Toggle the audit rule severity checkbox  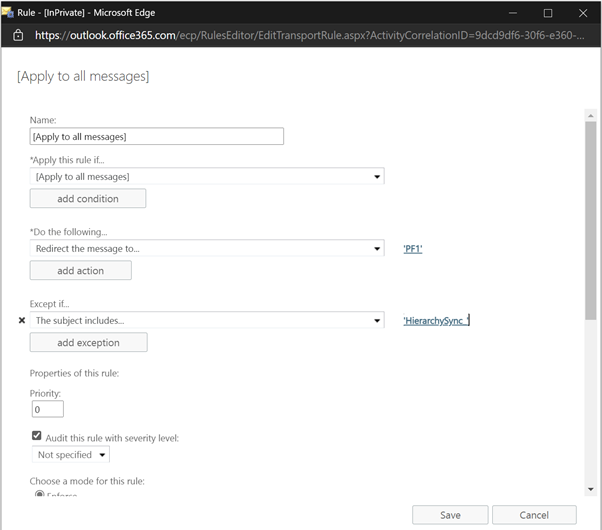click(37, 437)
